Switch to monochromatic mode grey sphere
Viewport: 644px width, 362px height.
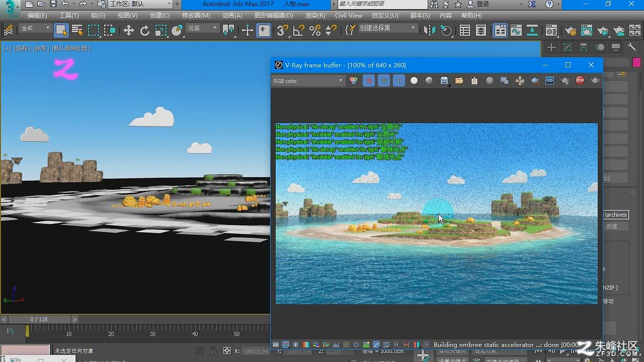click(x=429, y=80)
